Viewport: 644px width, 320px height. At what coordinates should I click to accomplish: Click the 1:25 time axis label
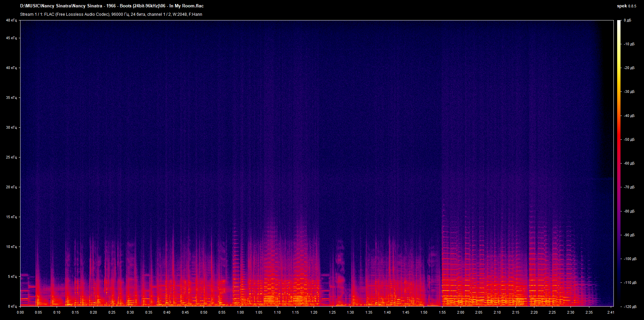(332, 312)
